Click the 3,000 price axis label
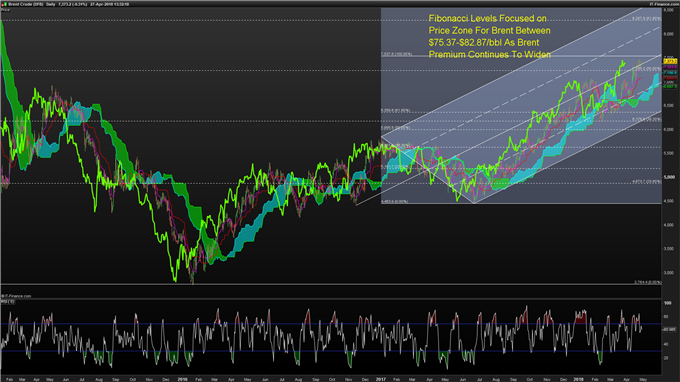 [x=669, y=273]
